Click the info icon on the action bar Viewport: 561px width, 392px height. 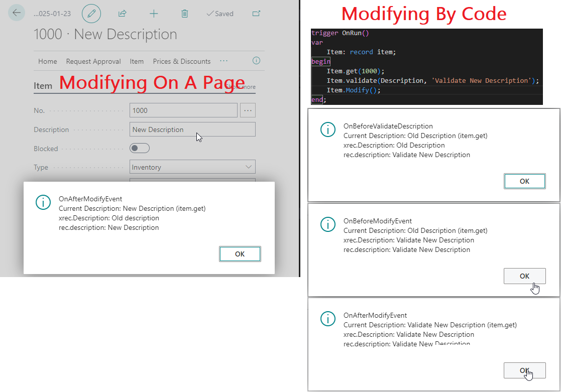pyautogui.click(x=256, y=60)
